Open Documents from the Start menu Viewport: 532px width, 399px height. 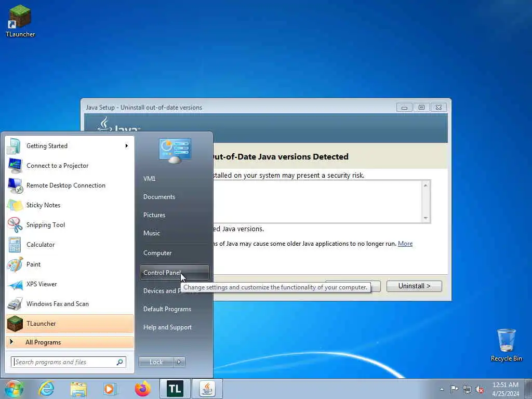(159, 197)
